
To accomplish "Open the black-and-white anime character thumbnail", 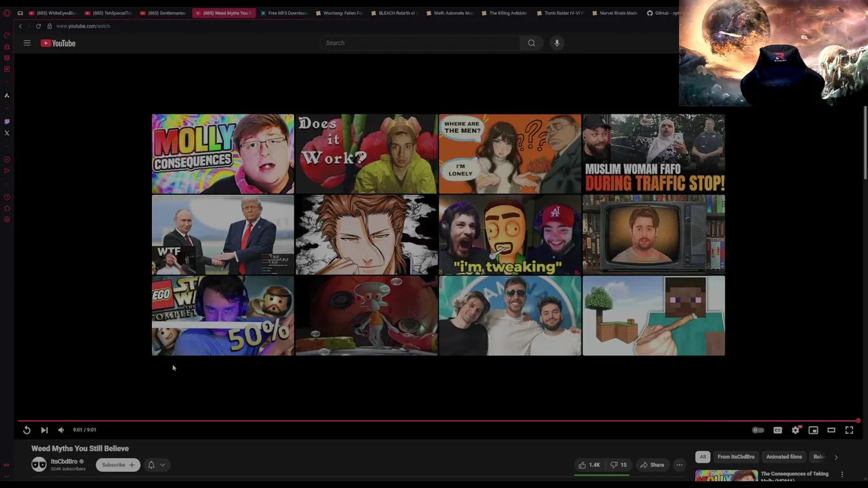I will (366, 235).
